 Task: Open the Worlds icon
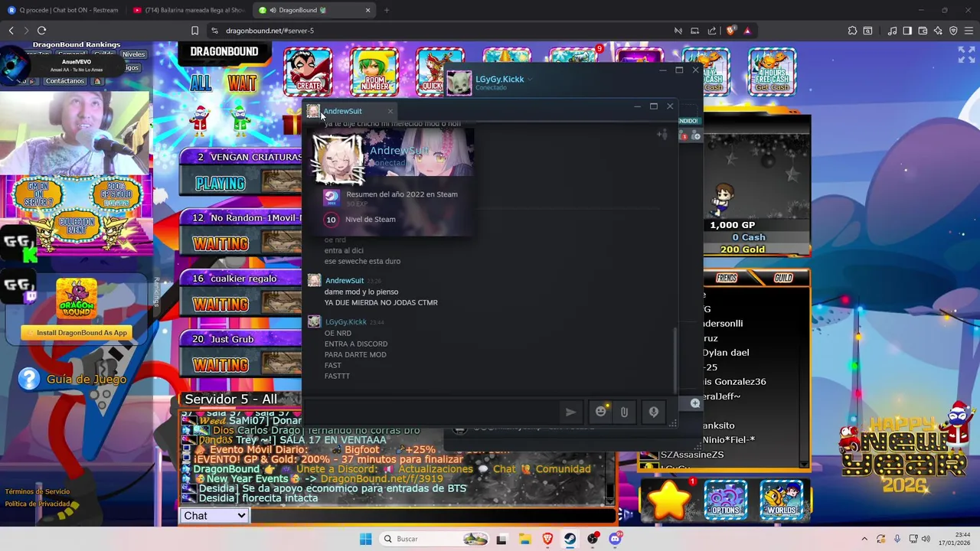[x=782, y=499]
